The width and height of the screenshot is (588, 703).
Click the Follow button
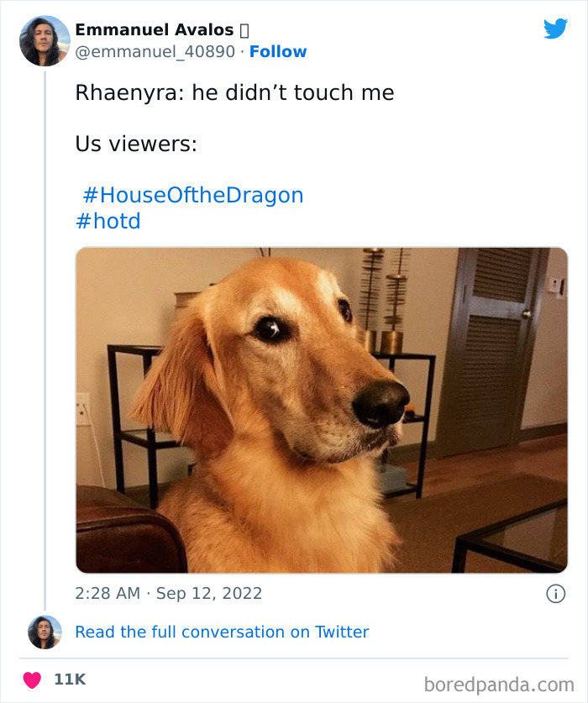(x=278, y=51)
